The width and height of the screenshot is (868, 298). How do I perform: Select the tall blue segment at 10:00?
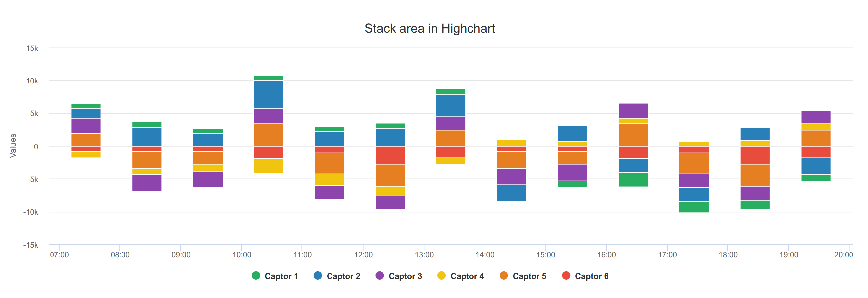pos(268,94)
